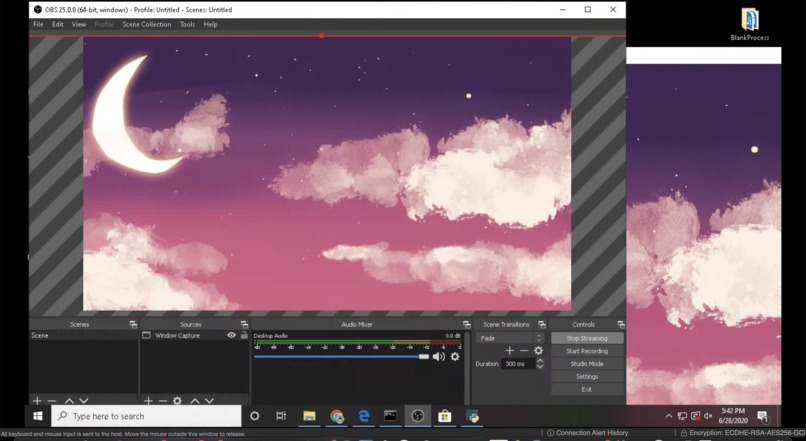This screenshot has width=806, height=441.
Task: Open BlankProcess desktop folder icon
Action: pos(750,24)
